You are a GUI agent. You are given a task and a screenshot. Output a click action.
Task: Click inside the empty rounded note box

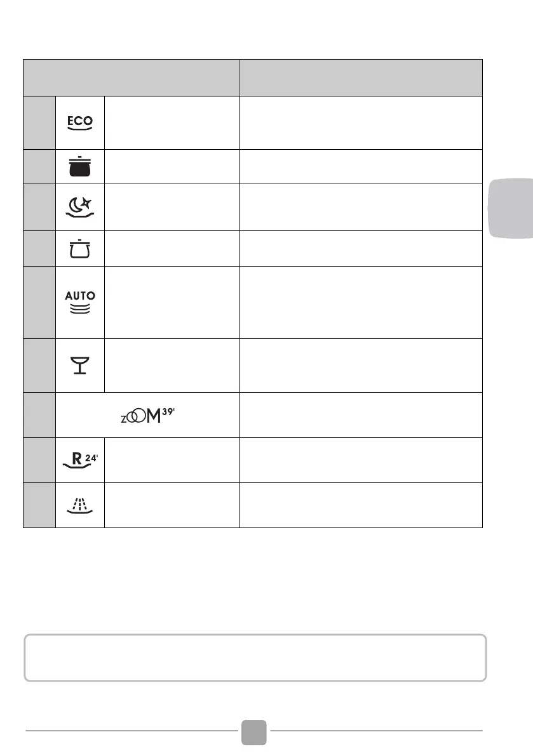tap(255, 657)
